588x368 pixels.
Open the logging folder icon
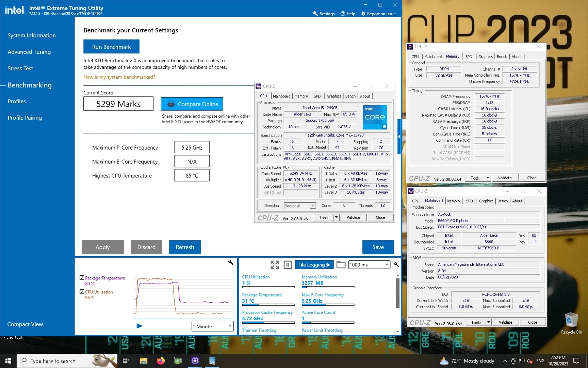(x=341, y=265)
